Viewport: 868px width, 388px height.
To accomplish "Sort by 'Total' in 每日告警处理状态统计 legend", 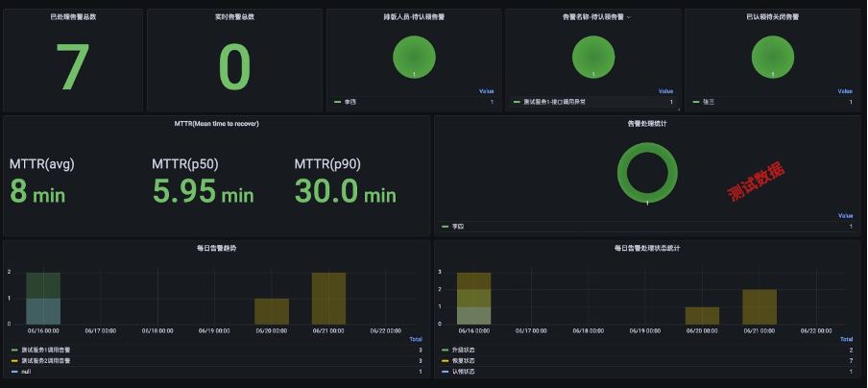I will pos(846,339).
